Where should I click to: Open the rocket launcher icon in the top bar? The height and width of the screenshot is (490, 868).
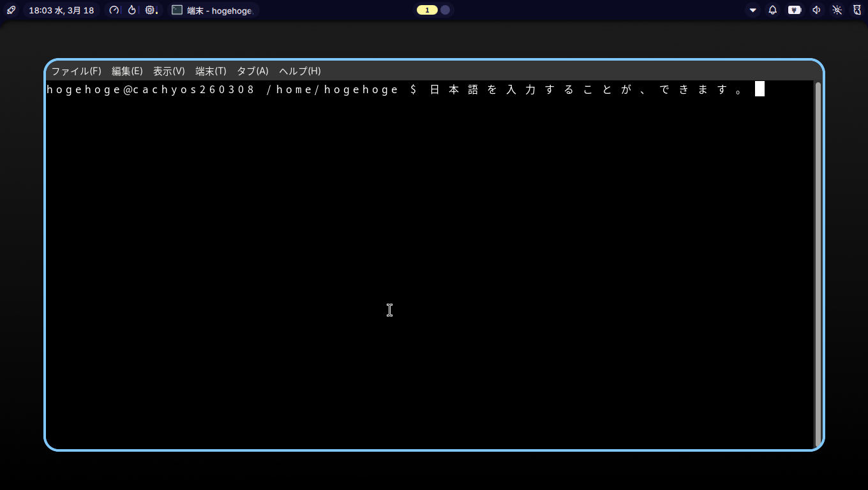[x=11, y=10]
